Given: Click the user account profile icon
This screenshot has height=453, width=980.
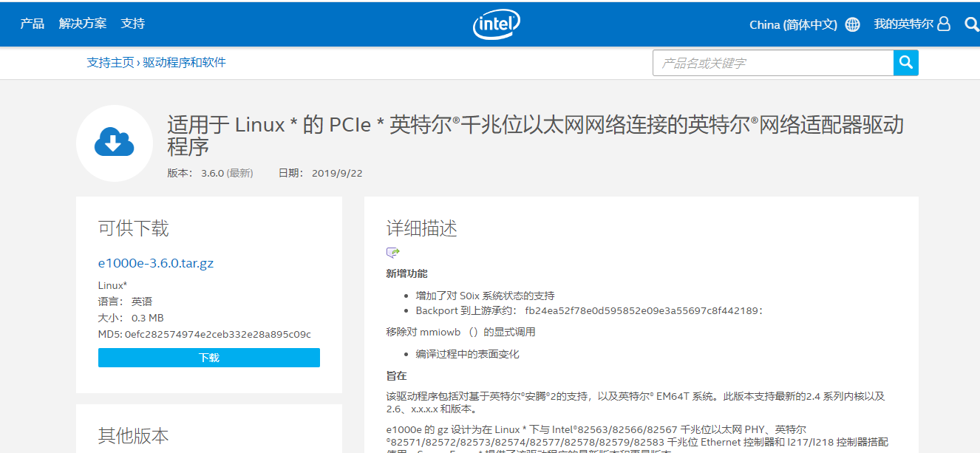Looking at the screenshot, I should (x=944, y=24).
